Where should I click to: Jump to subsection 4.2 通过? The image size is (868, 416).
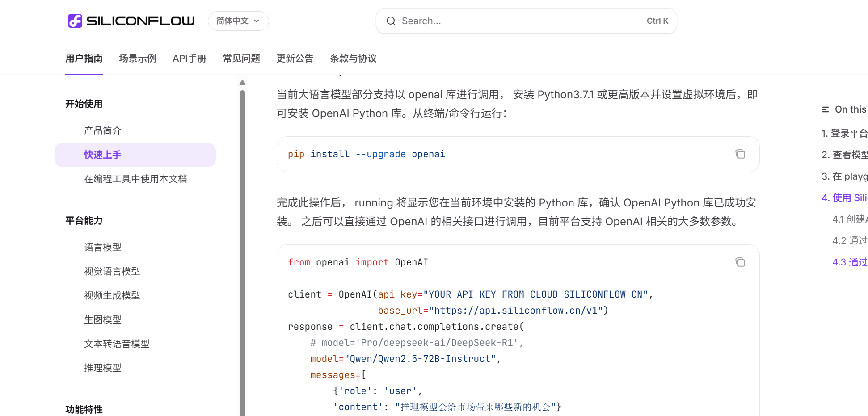[x=850, y=240]
